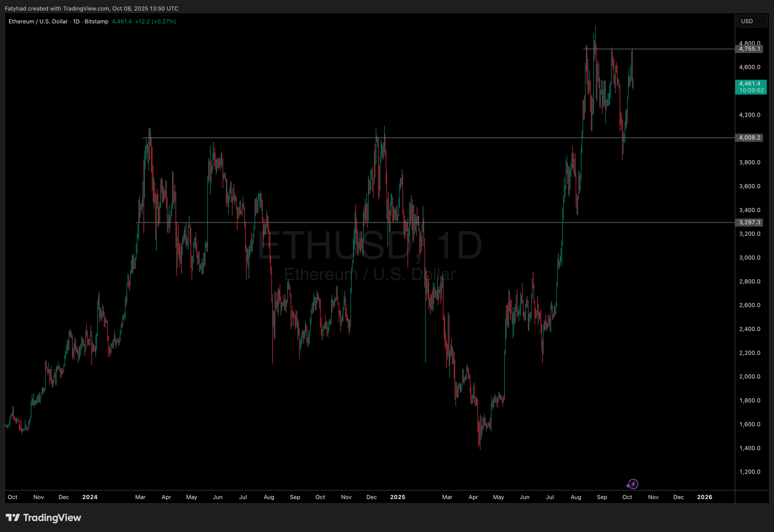Click the 2024 label on time axis
Viewport: 774px width, 532px height.
point(90,497)
